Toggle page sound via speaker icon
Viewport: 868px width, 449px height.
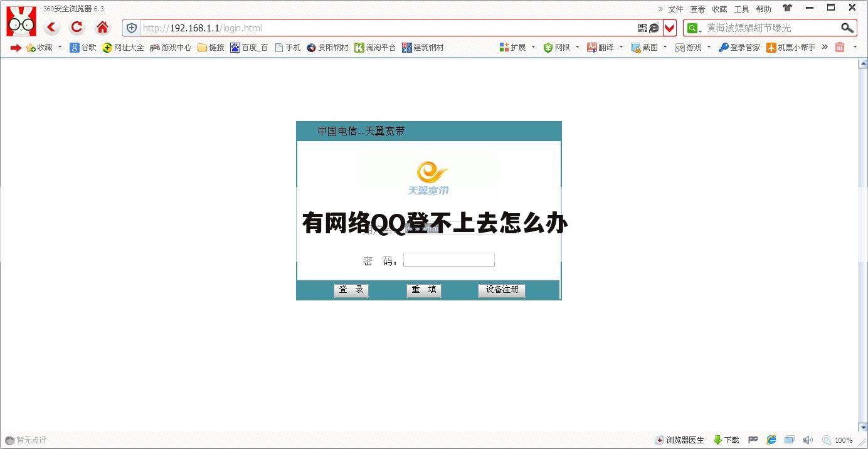point(808,440)
